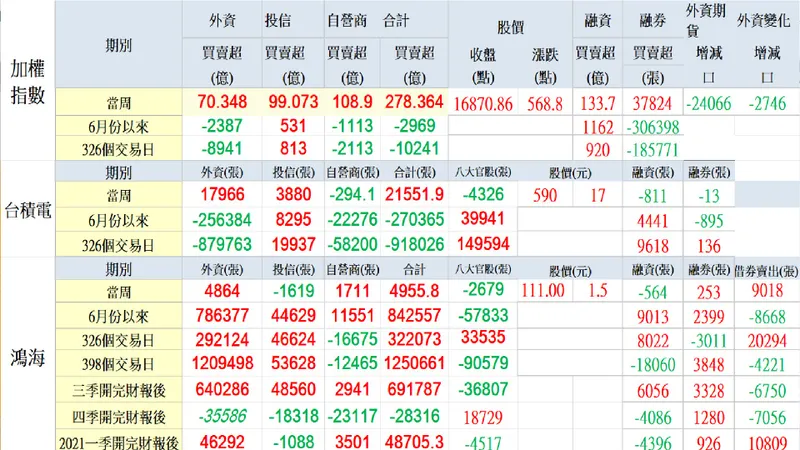Viewport: 800px width, 450px height.
Task: Select the cell showing 3880
Action: 293,194
